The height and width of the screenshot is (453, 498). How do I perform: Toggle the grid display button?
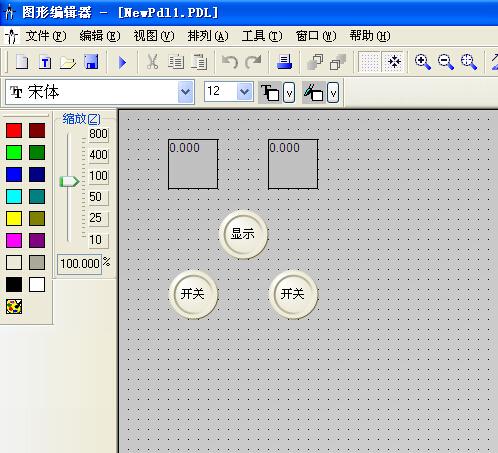pyautogui.click(x=369, y=62)
